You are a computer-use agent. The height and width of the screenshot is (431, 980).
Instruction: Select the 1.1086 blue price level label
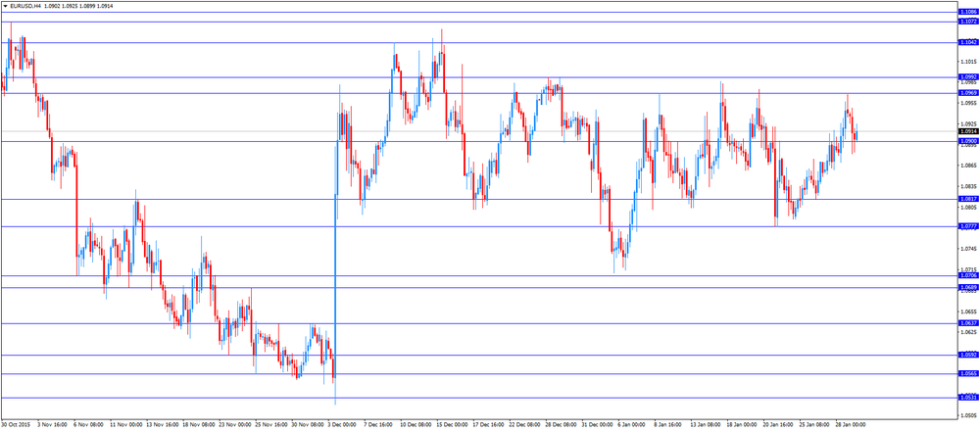pos(967,12)
